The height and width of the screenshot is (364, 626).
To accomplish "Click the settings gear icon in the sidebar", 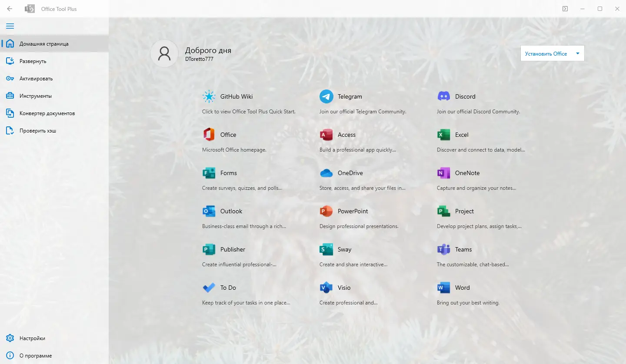I will click(x=10, y=338).
